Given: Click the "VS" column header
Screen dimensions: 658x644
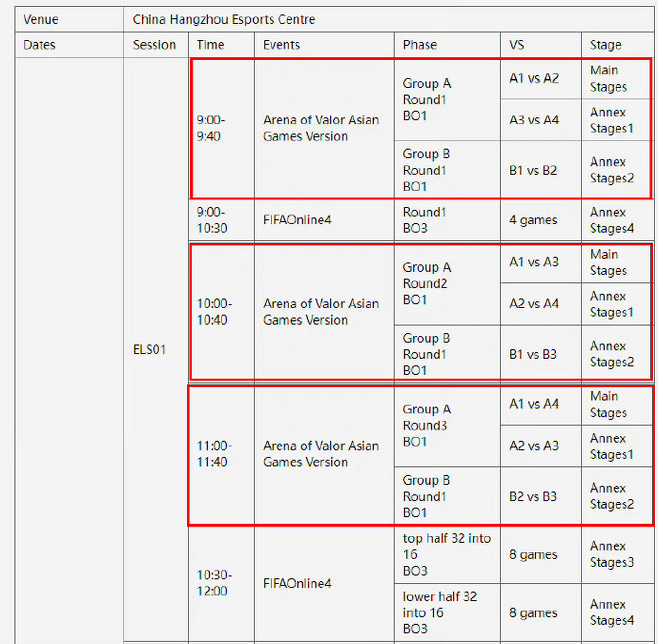Looking at the screenshot, I should coord(541,45).
